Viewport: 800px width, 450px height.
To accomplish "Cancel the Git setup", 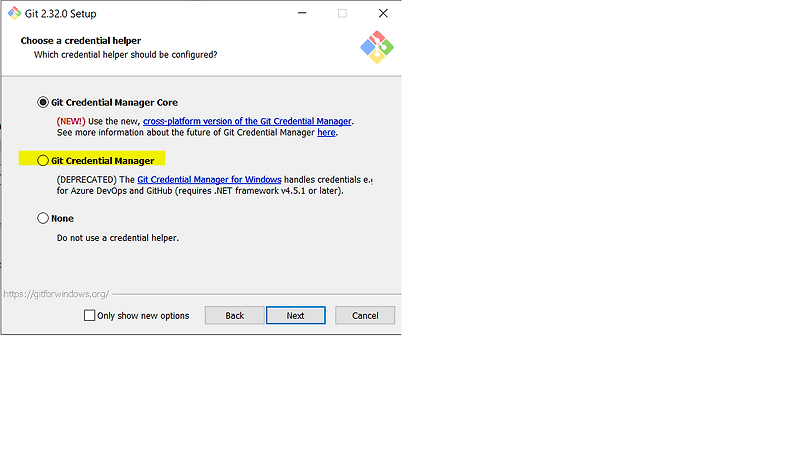I will [365, 315].
